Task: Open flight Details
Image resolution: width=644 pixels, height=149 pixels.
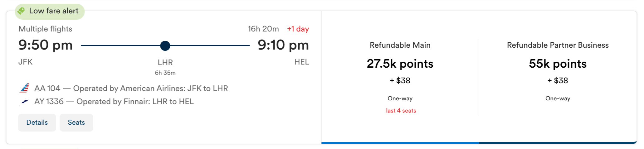Action: 37,123
